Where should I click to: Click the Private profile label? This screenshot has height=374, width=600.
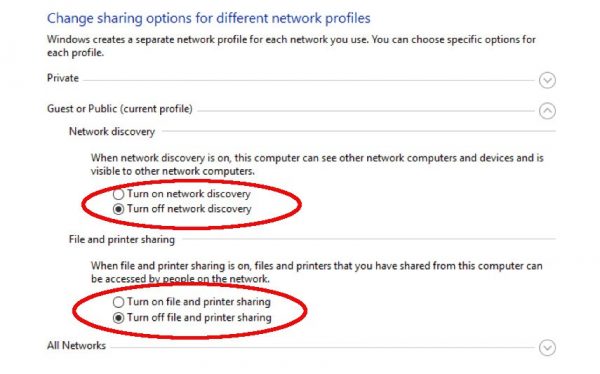[x=63, y=78]
